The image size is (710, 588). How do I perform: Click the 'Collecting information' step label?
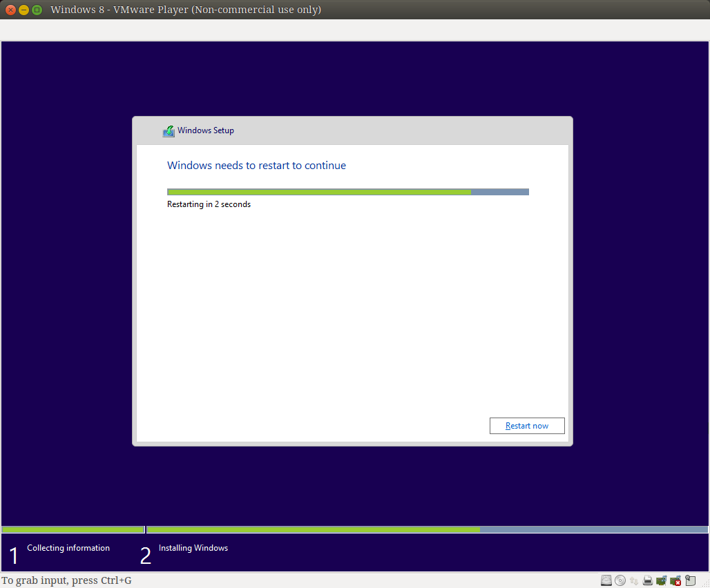tap(68, 548)
